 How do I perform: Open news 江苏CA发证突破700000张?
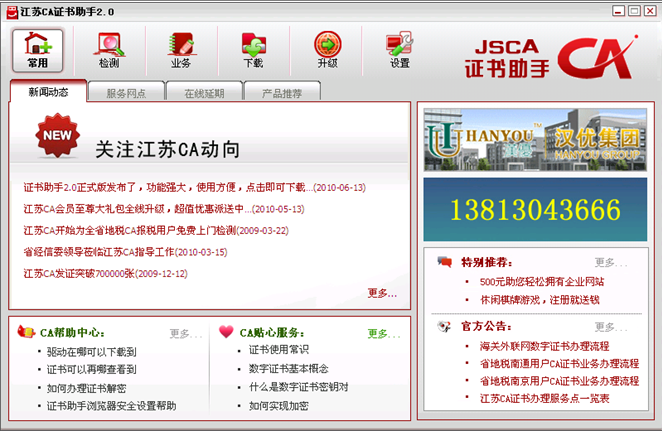(106, 274)
